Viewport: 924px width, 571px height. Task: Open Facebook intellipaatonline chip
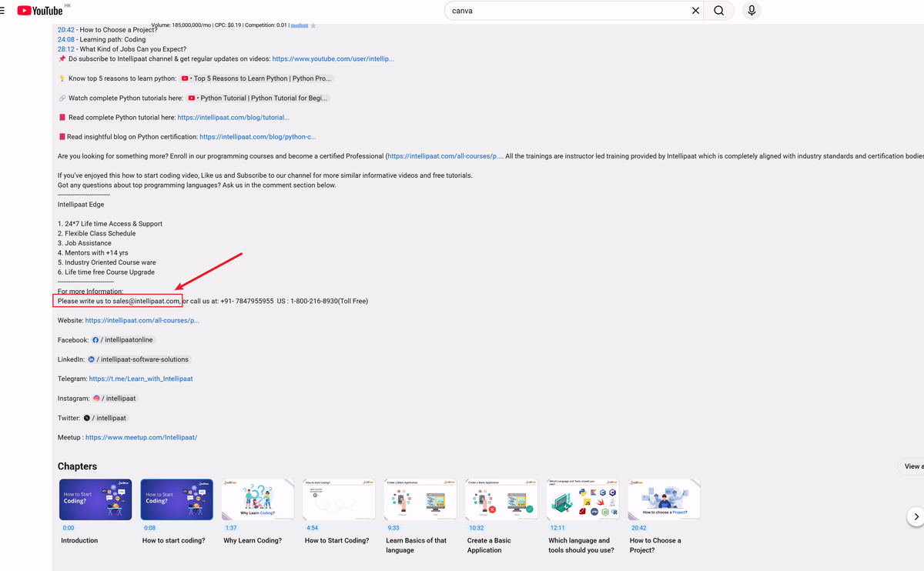coord(122,340)
